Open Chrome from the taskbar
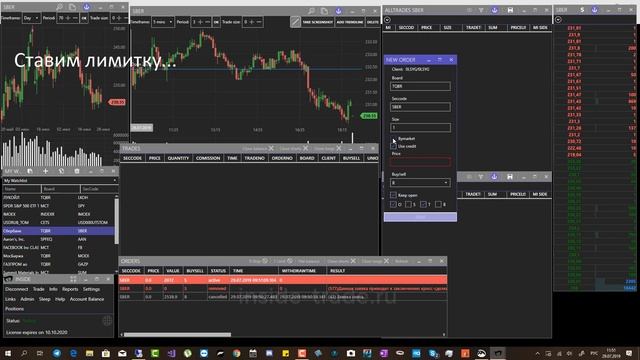Screen dimensions: 640x360 pos(237,353)
